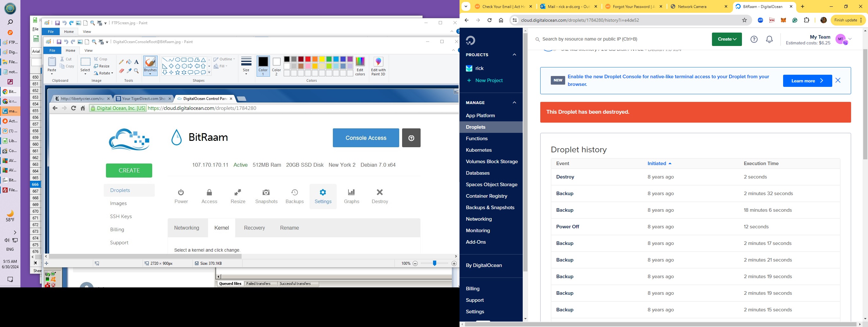Open Kubernetes in DigitalOcean sidebar
Screen dimensions: 868x327
pos(478,150)
